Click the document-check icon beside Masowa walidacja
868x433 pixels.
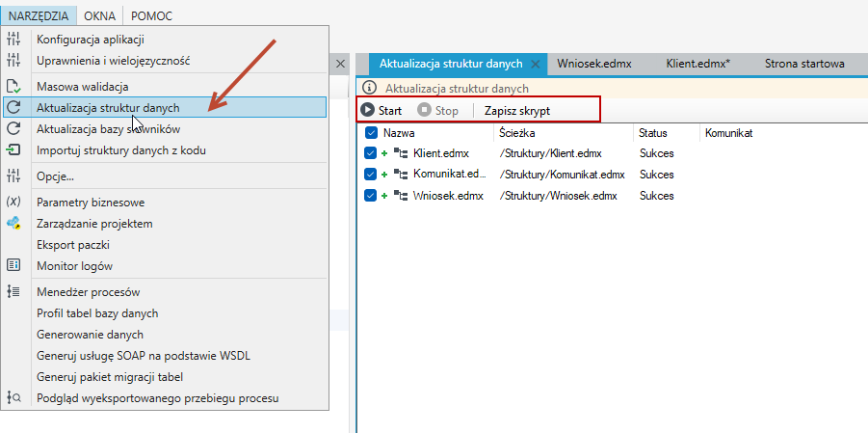coord(13,87)
